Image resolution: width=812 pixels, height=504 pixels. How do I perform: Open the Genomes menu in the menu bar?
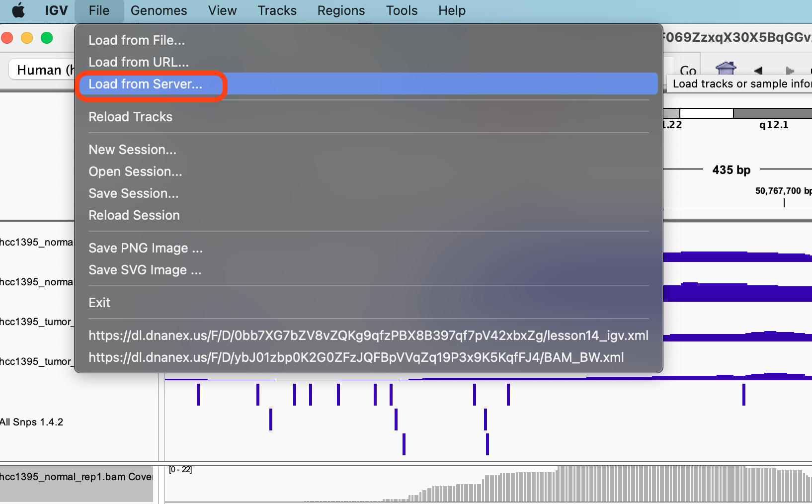[159, 10]
